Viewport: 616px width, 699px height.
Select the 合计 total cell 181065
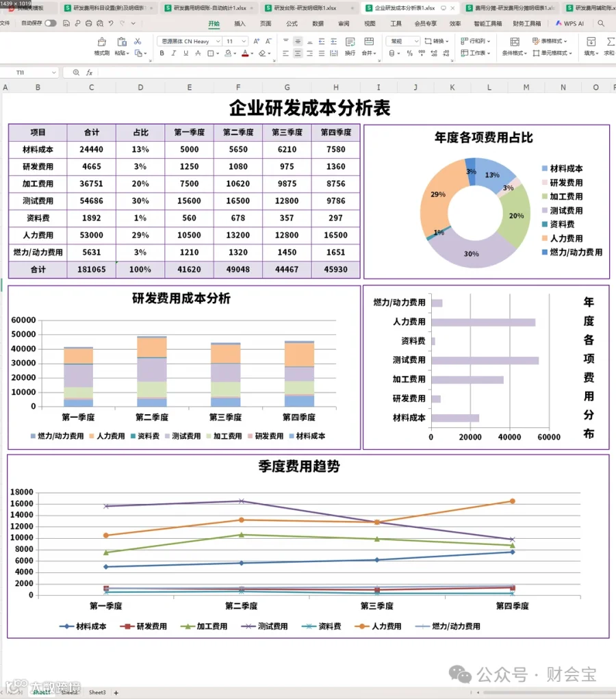pyautogui.click(x=92, y=270)
